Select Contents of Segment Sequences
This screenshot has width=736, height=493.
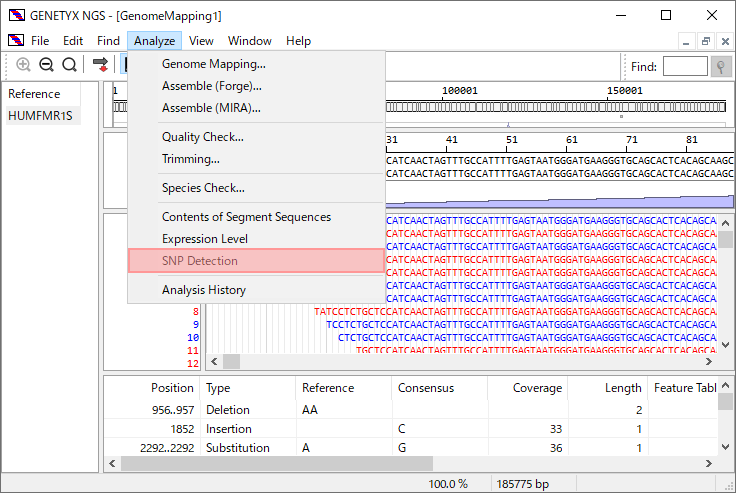click(256, 217)
